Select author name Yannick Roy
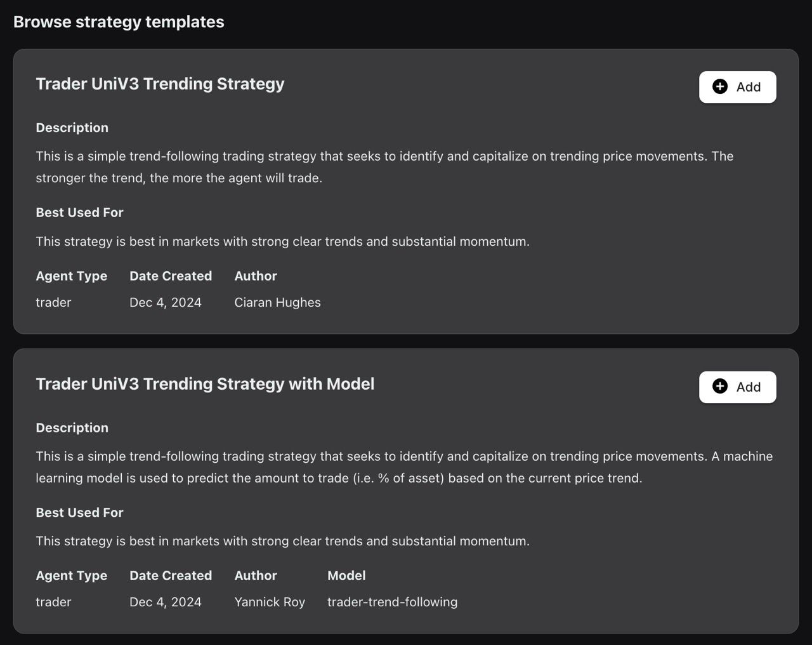 (x=270, y=602)
